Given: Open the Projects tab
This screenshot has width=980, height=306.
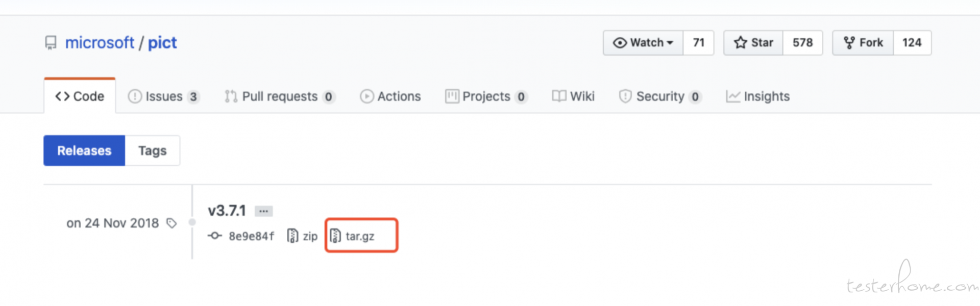Looking at the screenshot, I should click(486, 96).
